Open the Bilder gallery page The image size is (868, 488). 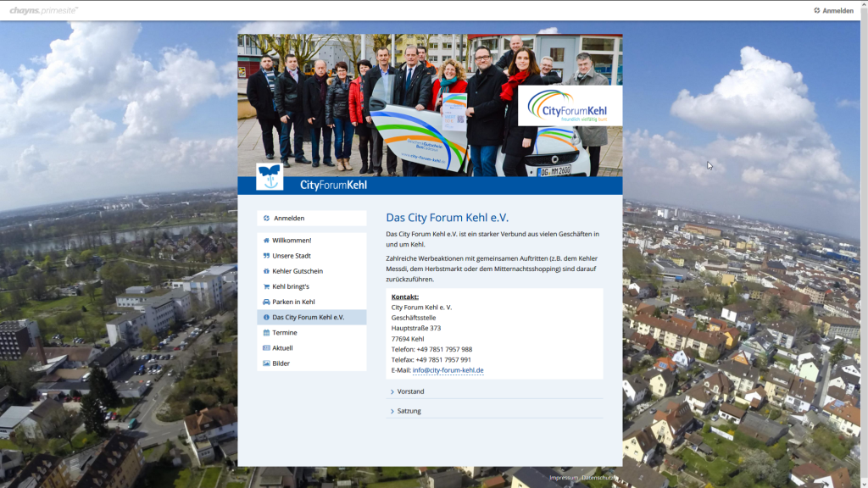click(x=312, y=363)
